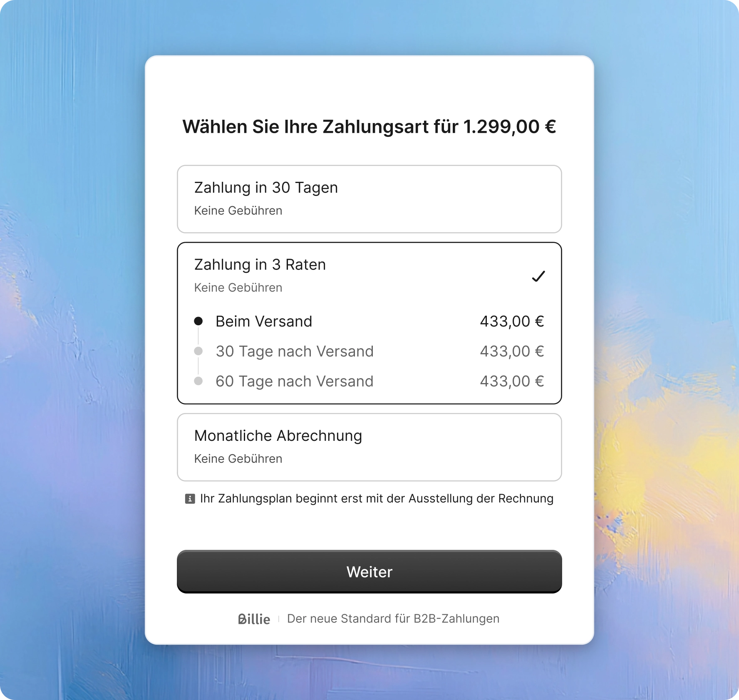
Task: Click the 60 Tage nach Versand installment row
Action: 294,381
